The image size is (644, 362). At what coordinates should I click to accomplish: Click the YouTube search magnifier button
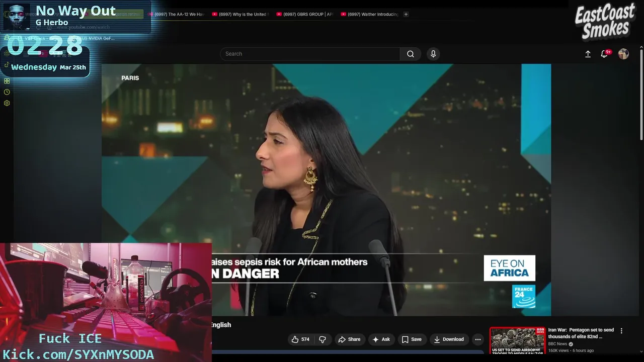coord(411,54)
